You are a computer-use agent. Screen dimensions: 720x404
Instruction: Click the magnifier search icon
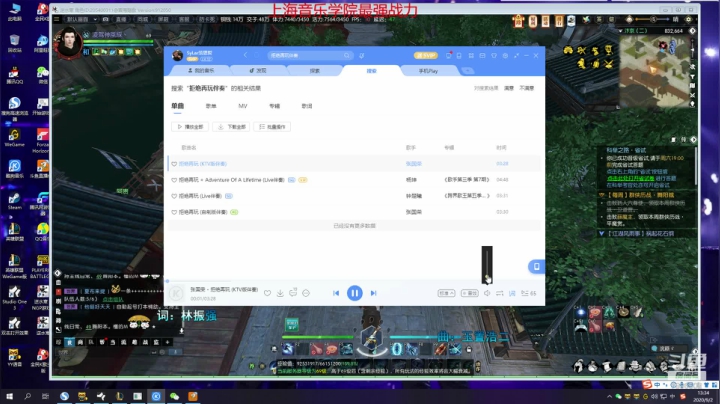(x=347, y=56)
